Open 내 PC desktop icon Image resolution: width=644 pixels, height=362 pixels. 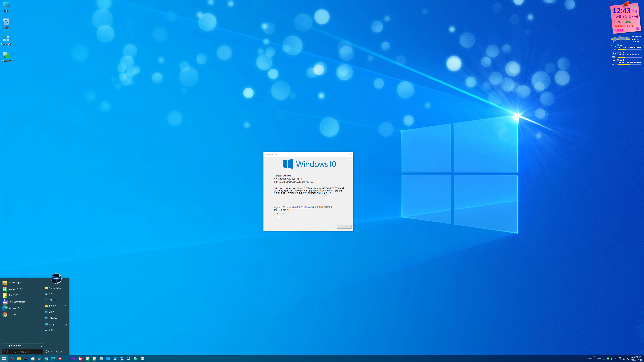tap(6, 7)
